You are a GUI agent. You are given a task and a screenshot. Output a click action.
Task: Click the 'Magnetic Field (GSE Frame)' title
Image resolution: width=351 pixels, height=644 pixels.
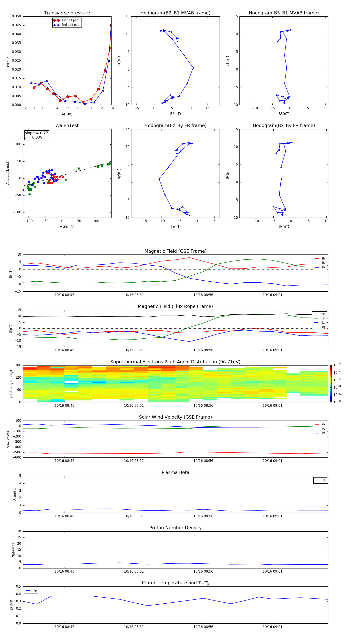(x=175, y=251)
